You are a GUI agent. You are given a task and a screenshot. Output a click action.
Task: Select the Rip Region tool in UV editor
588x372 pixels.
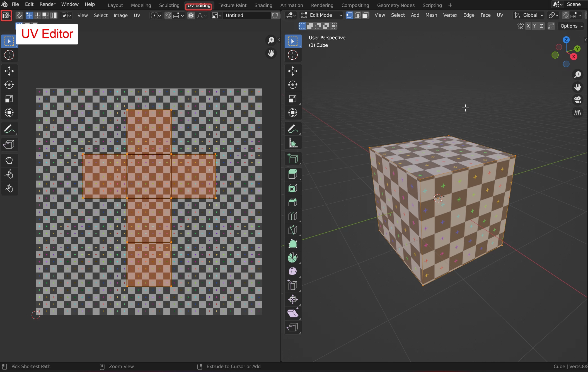(x=9, y=145)
